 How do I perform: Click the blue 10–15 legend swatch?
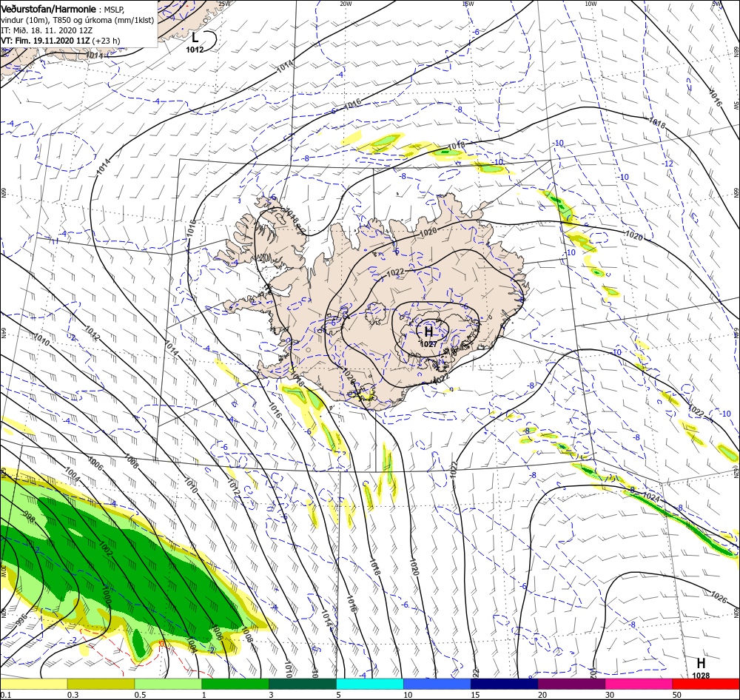tap(437, 684)
